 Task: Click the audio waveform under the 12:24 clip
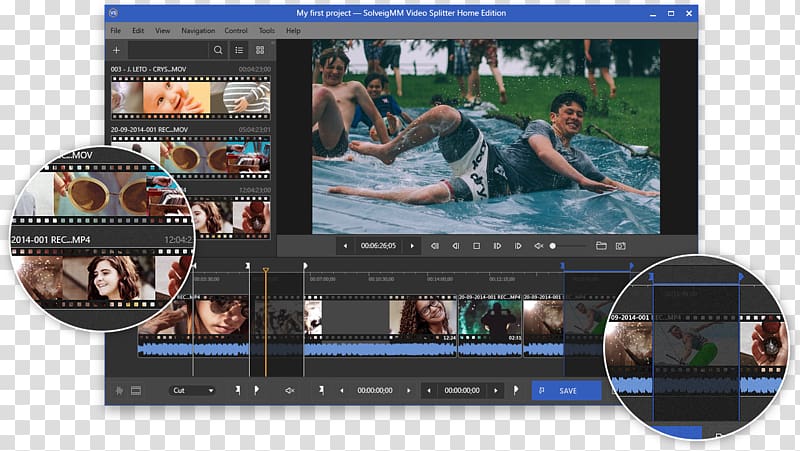(x=380, y=349)
